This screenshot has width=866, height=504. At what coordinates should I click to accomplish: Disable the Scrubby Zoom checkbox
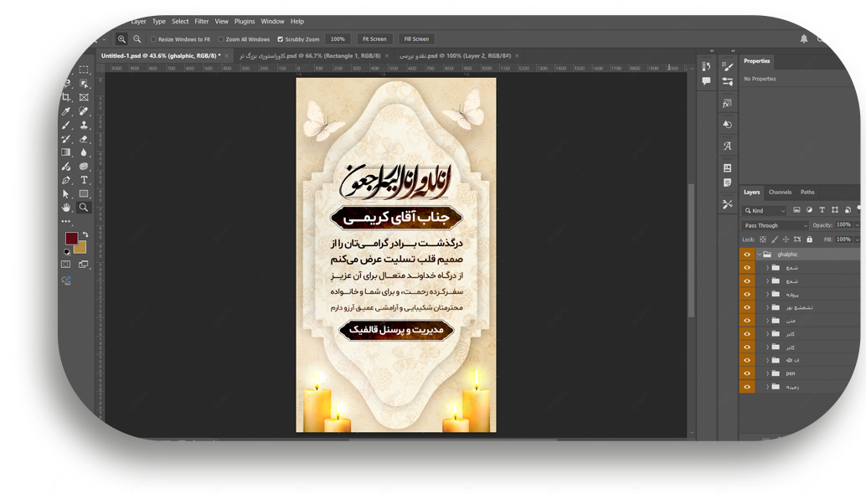tap(280, 39)
